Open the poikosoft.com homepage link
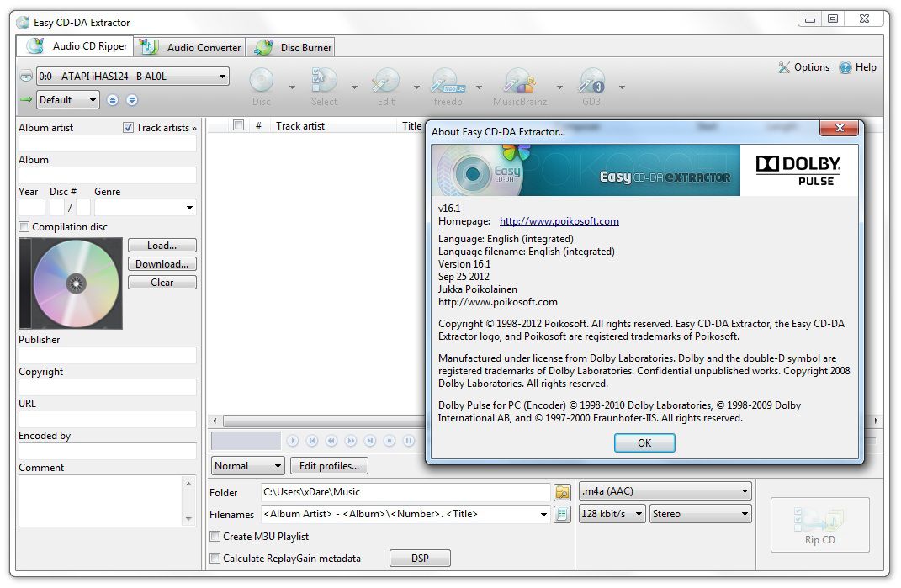901x588 pixels. (559, 221)
